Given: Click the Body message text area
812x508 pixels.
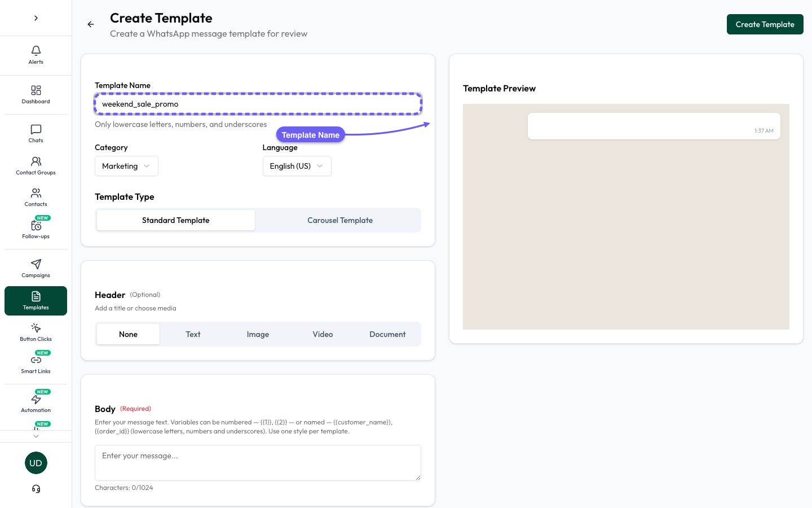Looking at the screenshot, I should point(258,463).
